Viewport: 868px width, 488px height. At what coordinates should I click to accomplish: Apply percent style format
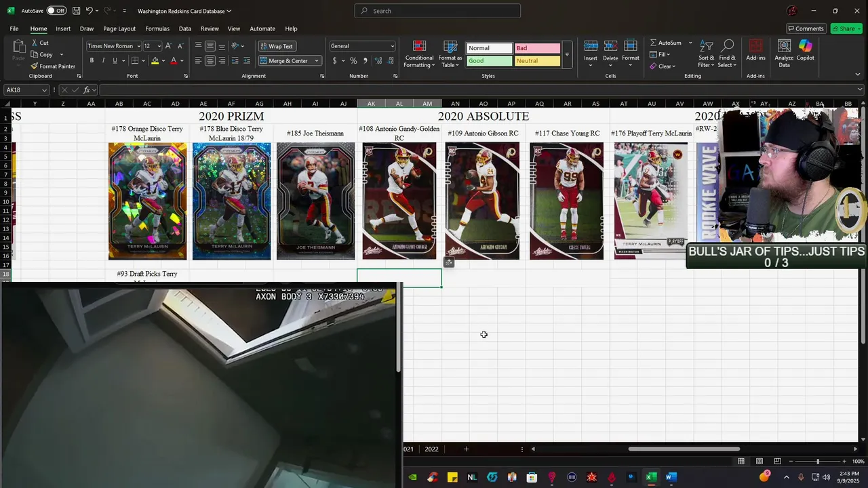(x=353, y=60)
